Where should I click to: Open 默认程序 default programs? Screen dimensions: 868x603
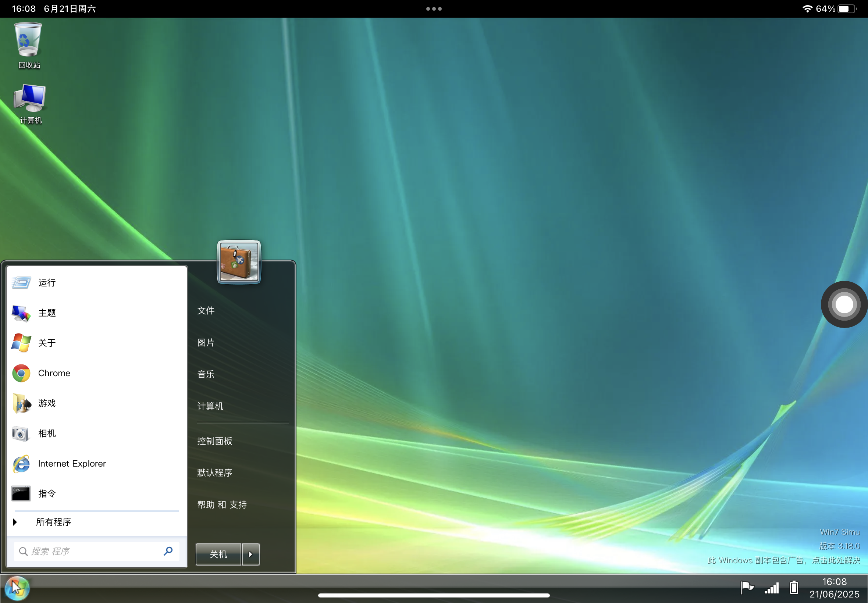pyautogui.click(x=215, y=472)
